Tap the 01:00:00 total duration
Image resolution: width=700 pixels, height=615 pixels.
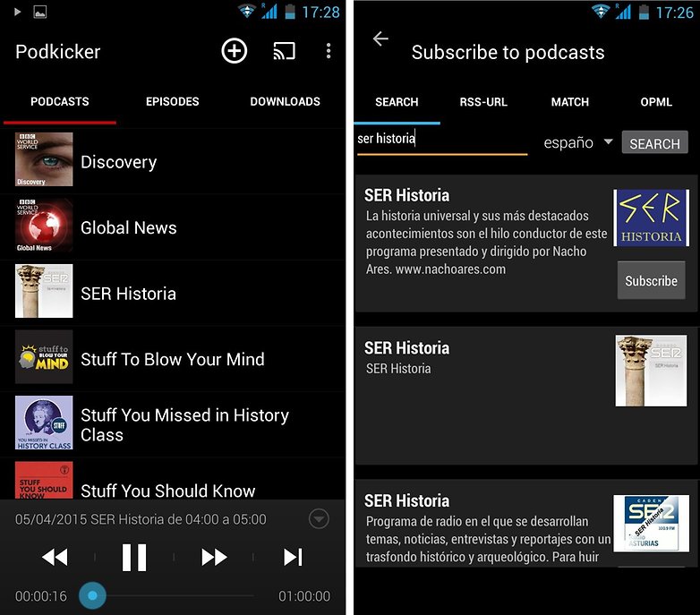click(304, 596)
